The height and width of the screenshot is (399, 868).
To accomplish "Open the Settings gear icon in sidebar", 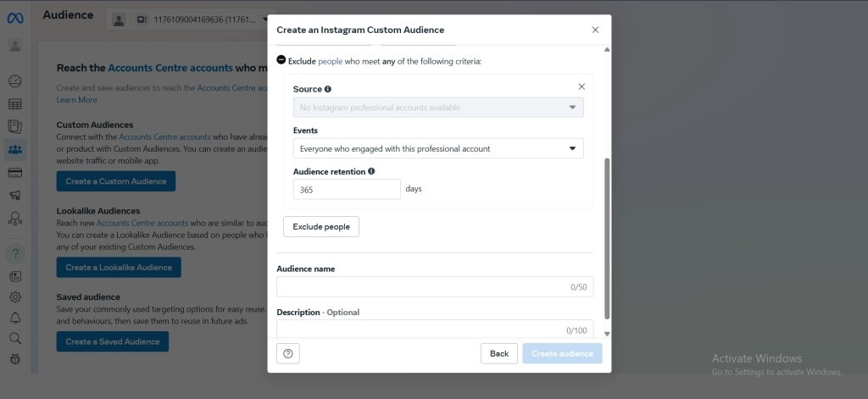I will tap(15, 297).
